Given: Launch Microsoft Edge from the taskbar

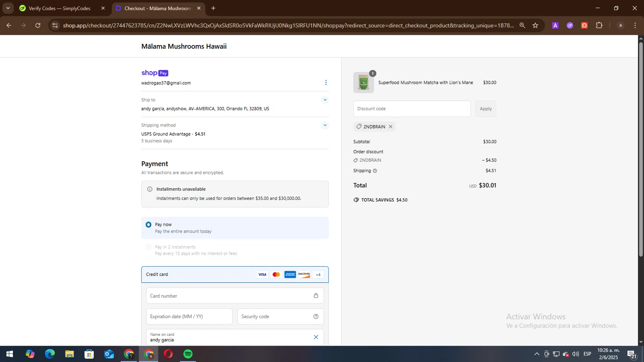Looking at the screenshot, I should pyautogui.click(x=50, y=354).
